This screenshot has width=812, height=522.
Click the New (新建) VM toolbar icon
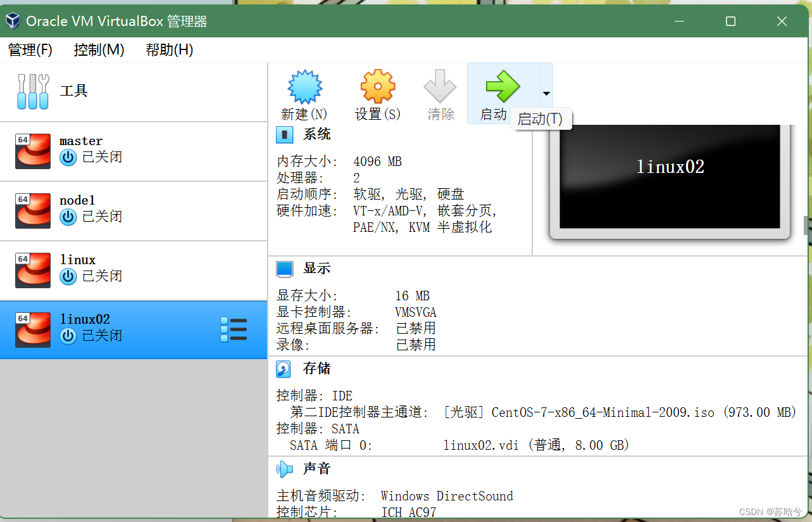coord(304,87)
